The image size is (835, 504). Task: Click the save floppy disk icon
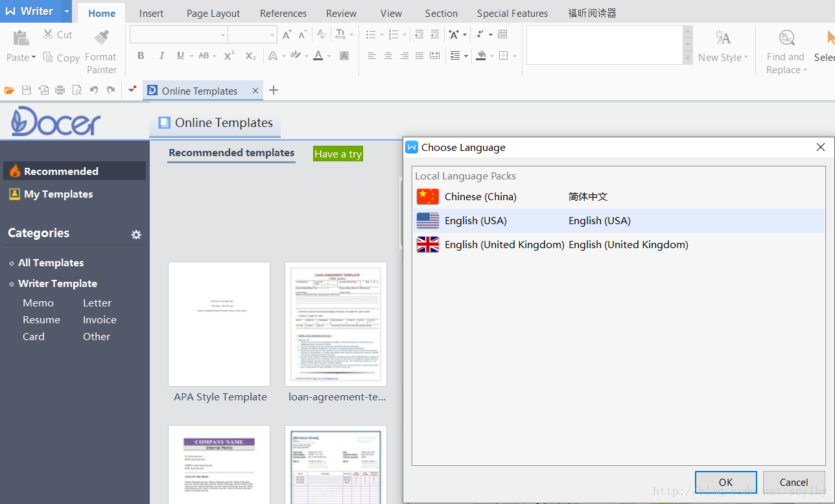(27, 90)
